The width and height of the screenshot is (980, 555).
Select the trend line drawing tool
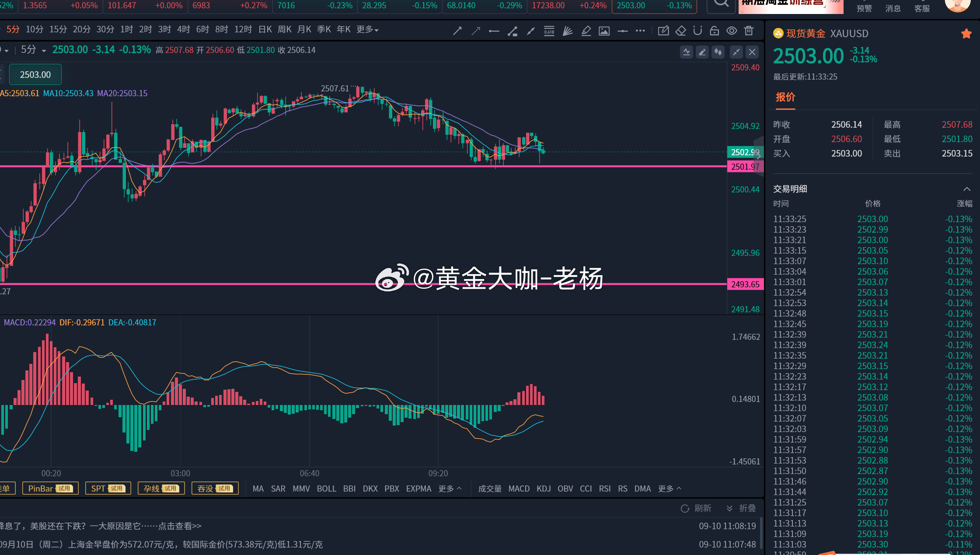click(457, 30)
